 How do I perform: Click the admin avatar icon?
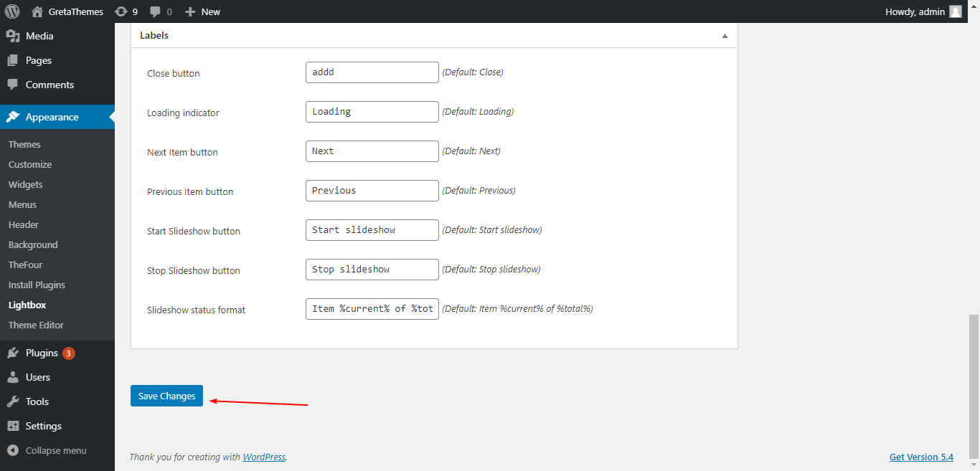click(954, 11)
